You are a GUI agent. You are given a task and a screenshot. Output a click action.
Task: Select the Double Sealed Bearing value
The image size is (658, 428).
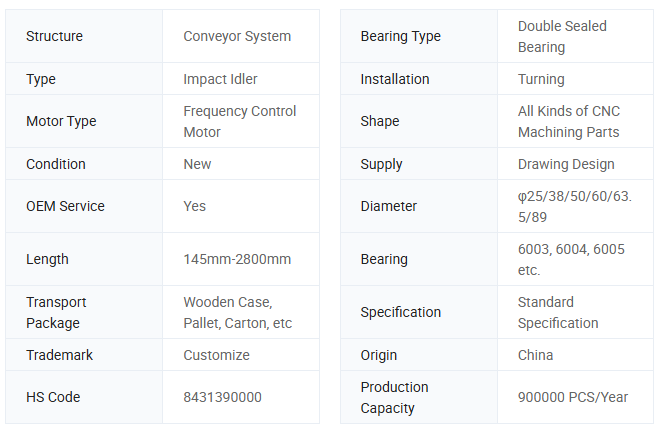tap(562, 37)
